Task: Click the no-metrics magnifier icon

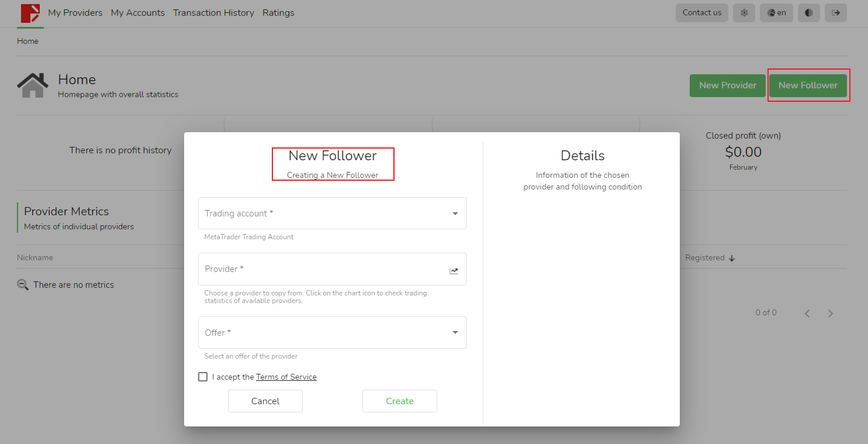Action: point(23,285)
